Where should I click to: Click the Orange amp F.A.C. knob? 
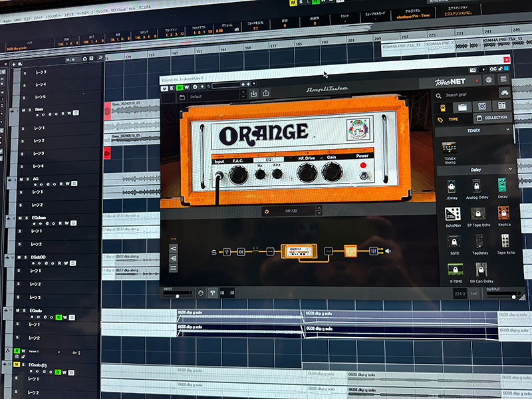click(238, 175)
